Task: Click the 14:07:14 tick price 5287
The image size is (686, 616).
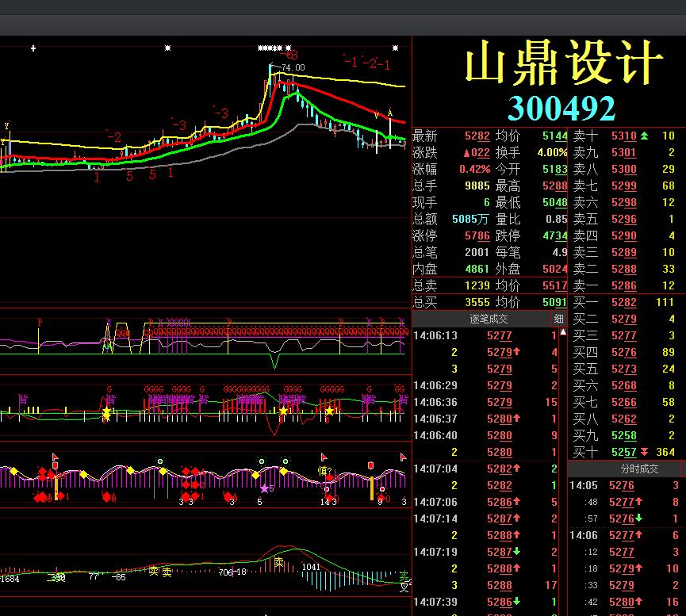Action: pos(499,518)
